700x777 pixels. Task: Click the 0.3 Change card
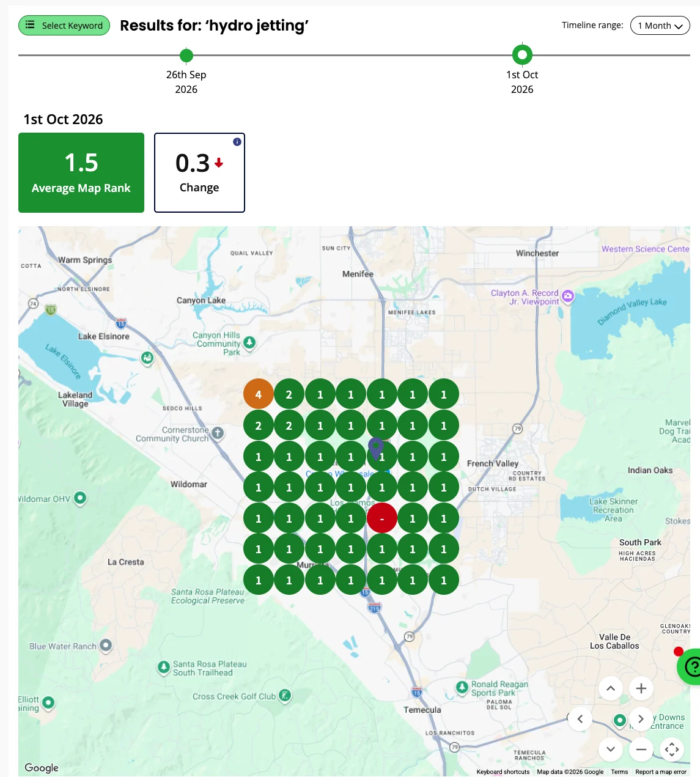click(199, 172)
